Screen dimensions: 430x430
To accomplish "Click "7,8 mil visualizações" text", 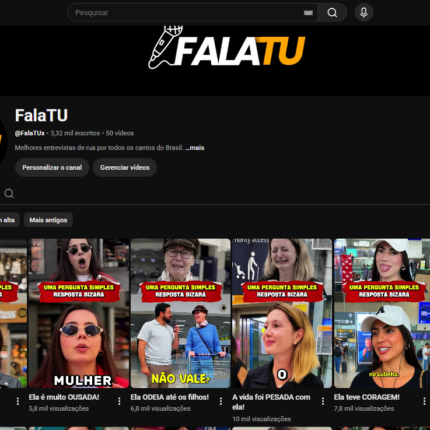I will coord(364,409).
